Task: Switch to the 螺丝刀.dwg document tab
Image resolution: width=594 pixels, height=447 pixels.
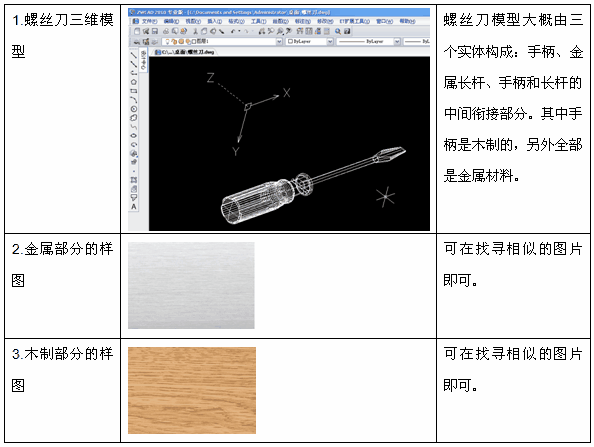Action: point(185,52)
